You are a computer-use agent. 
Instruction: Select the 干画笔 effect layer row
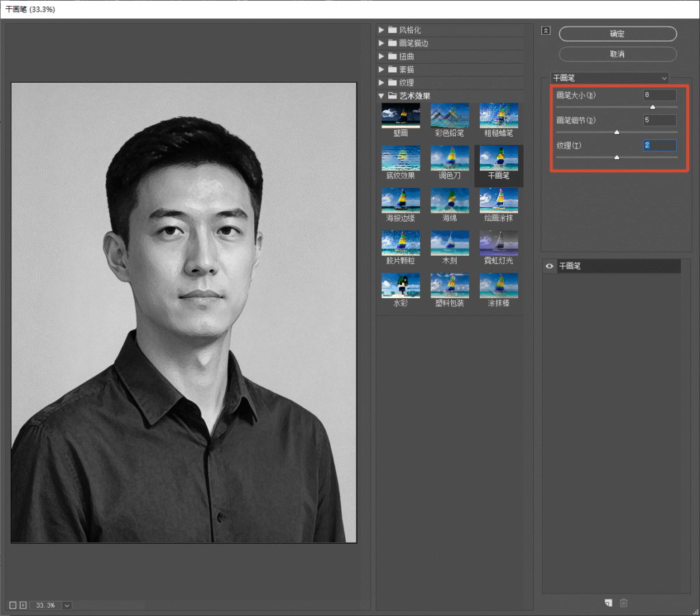click(x=619, y=266)
